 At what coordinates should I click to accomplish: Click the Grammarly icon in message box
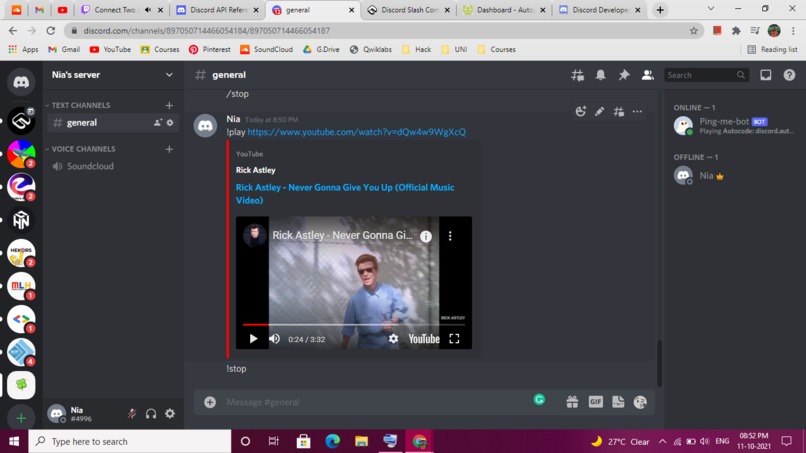pos(539,400)
